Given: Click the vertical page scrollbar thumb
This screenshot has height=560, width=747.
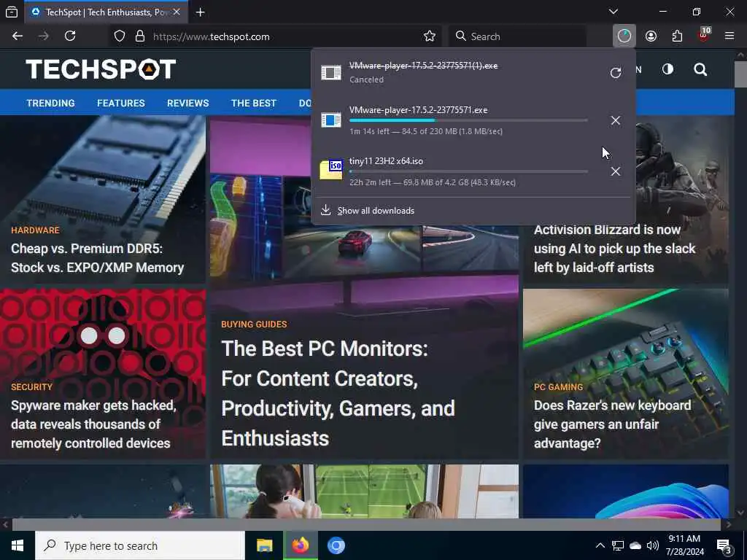Looking at the screenshot, I should (741, 74).
